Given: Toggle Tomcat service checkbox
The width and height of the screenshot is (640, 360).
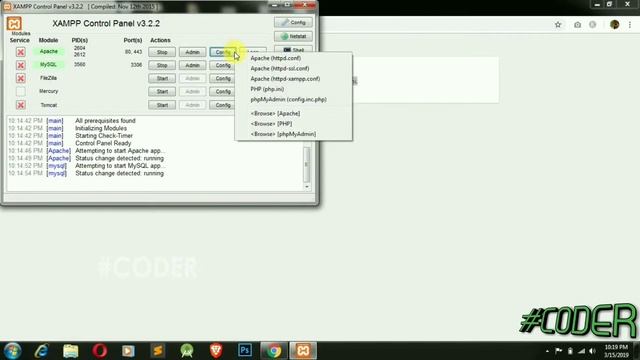Looking at the screenshot, I should coord(20,105).
